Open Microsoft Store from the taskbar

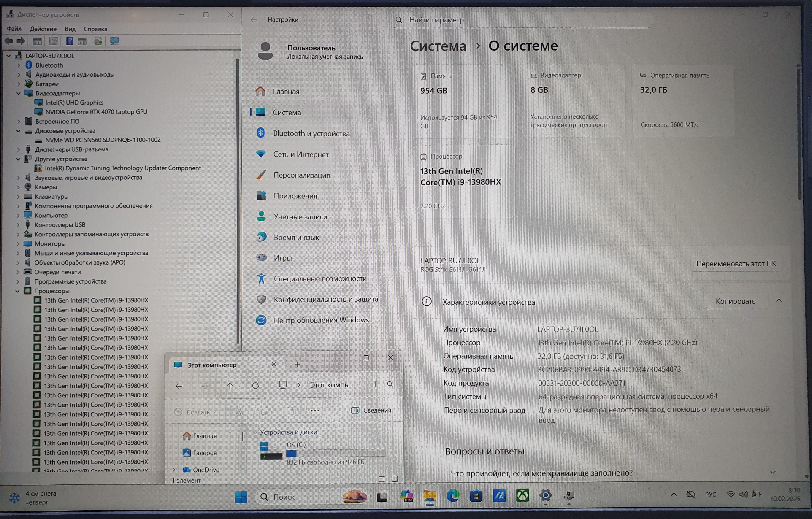476,496
